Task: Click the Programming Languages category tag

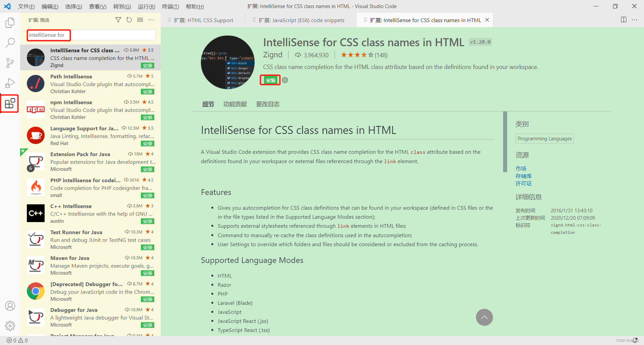Action: point(545,139)
